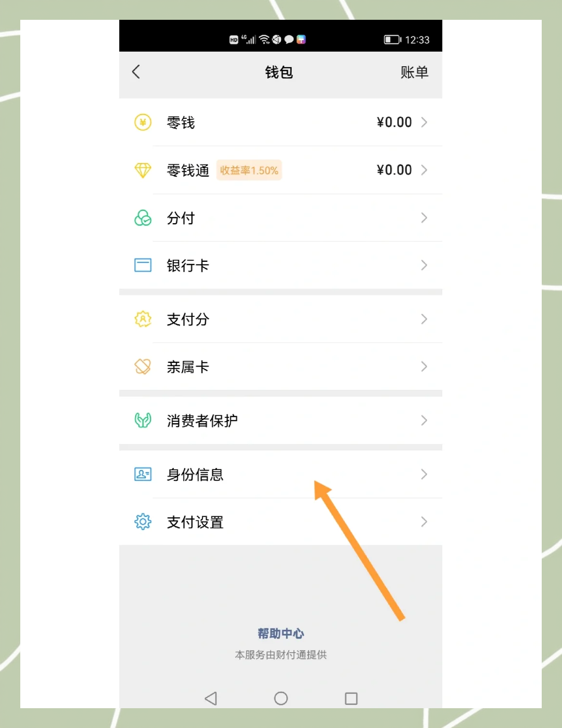Image resolution: width=562 pixels, height=728 pixels.
Task: Tap the 身份信息 ID card icon
Action: coord(143,474)
